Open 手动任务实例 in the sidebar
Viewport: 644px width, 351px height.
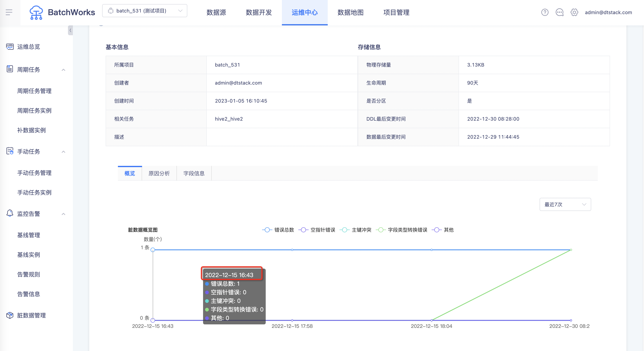(34, 192)
